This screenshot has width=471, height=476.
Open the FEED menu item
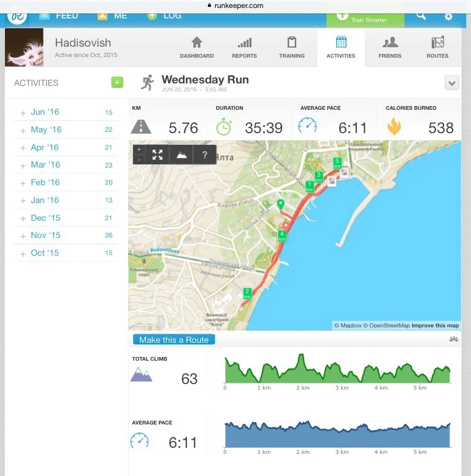pos(59,16)
